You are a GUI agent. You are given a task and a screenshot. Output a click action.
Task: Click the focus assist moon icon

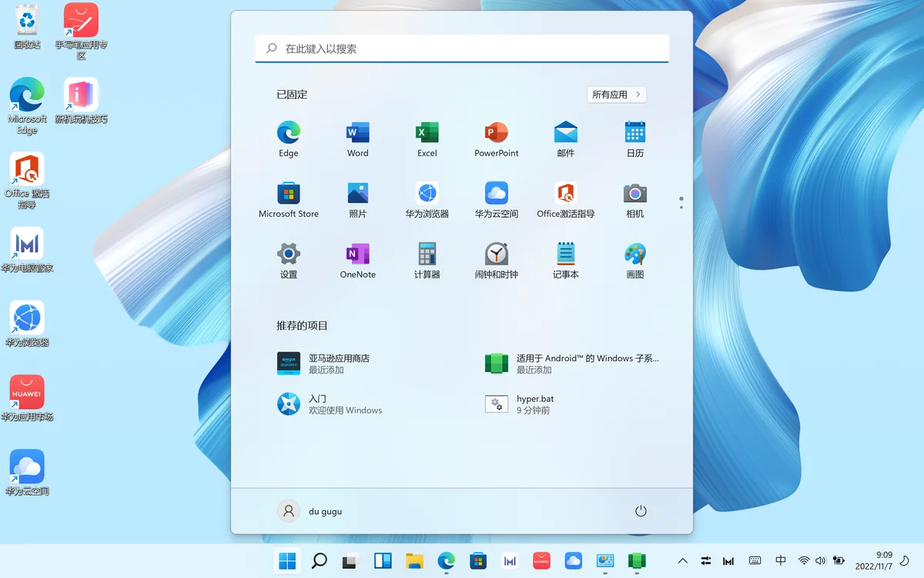coord(904,561)
